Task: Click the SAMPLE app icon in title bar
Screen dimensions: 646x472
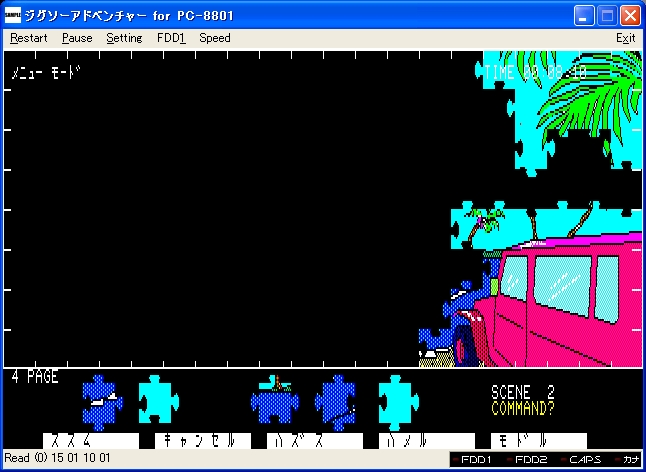Action: pyautogui.click(x=12, y=16)
